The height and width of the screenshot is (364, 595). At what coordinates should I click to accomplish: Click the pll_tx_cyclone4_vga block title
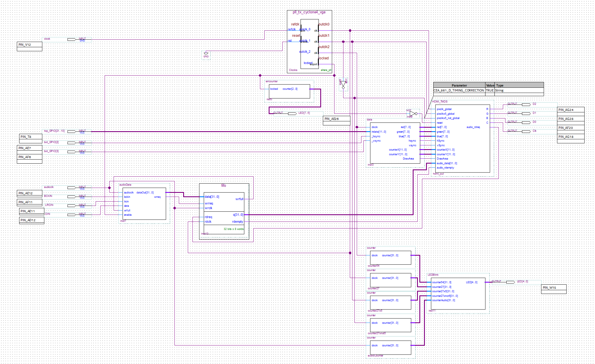[x=309, y=12]
